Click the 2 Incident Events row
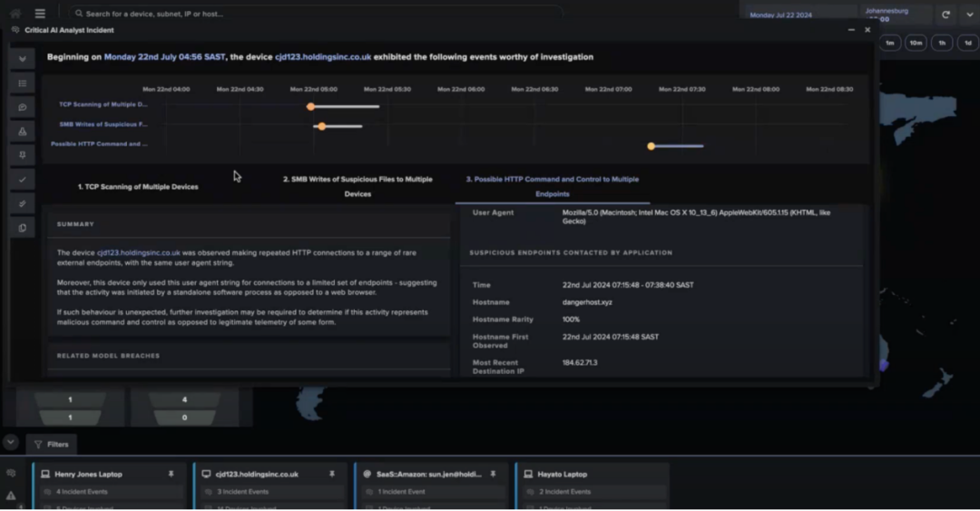Screen dimensions: 980x511 pos(595,492)
